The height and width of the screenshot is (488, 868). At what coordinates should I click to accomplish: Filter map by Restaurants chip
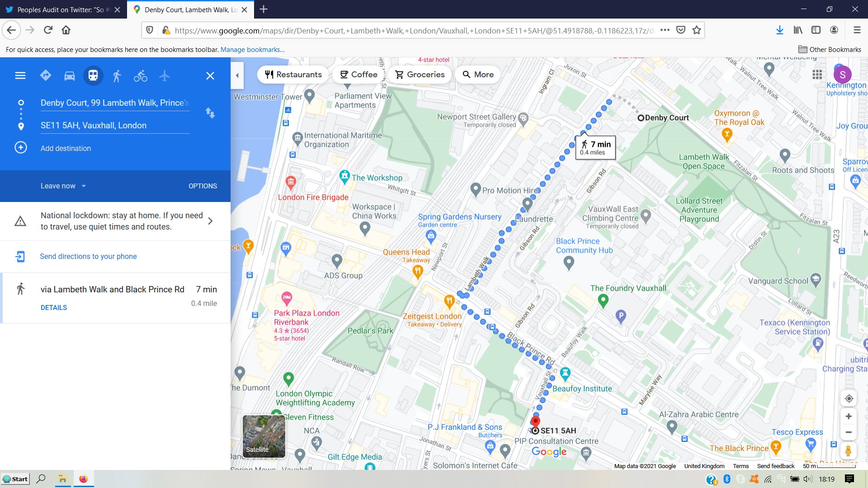[x=293, y=75]
